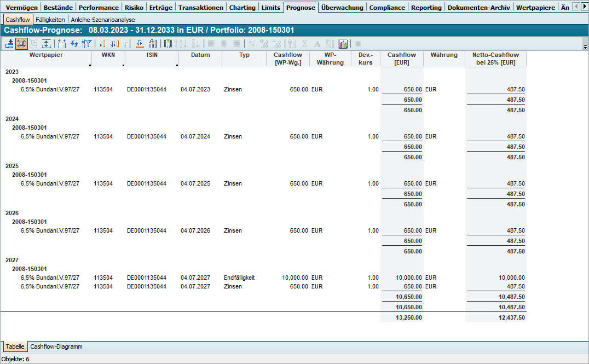
Task: Open the Wertpapier column filter marker
Action: pyautogui.click(x=89, y=65)
